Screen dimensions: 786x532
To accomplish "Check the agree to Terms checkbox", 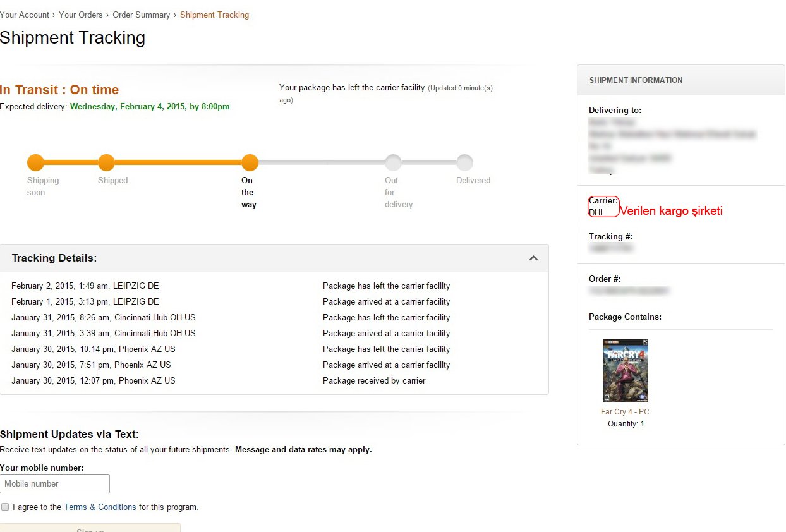I will [x=6, y=507].
